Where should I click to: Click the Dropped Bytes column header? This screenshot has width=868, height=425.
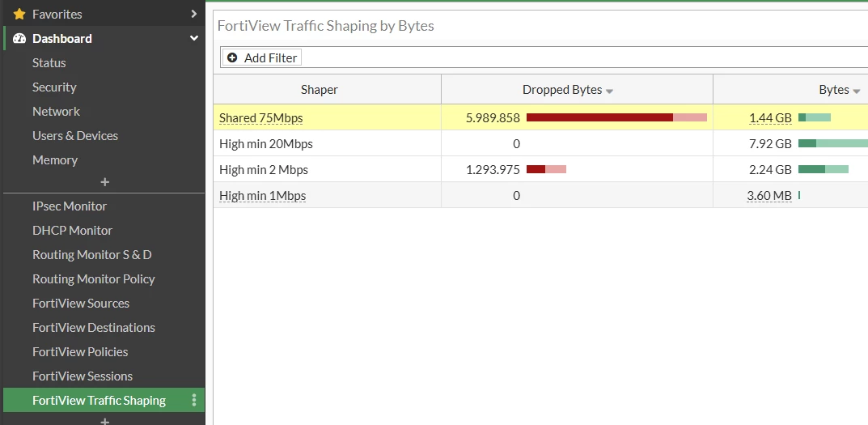click(577, 90)
